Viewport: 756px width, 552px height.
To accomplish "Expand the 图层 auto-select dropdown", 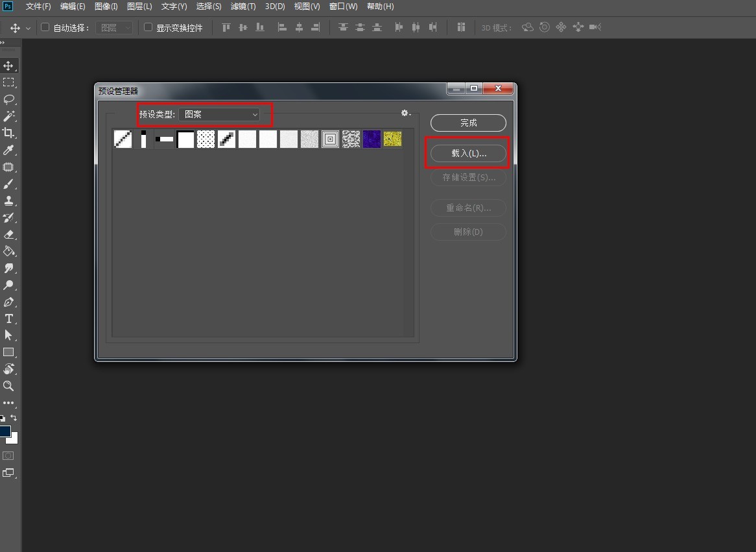I will (x=114, y=28).
